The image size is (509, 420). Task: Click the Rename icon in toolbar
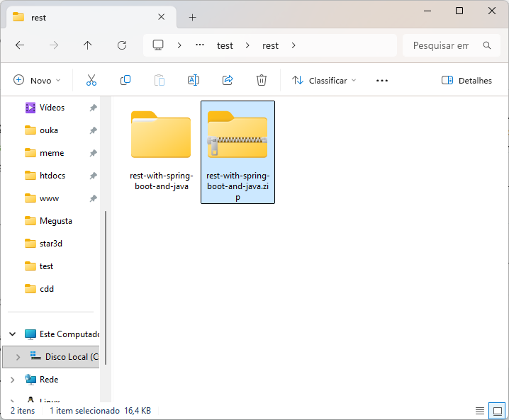pyautogui.click(x=193, y=81)
